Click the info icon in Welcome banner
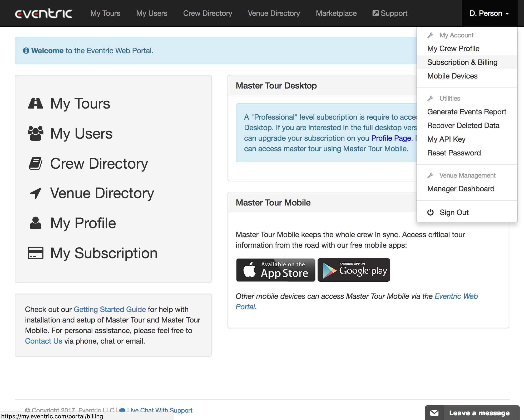 point(26,51)
